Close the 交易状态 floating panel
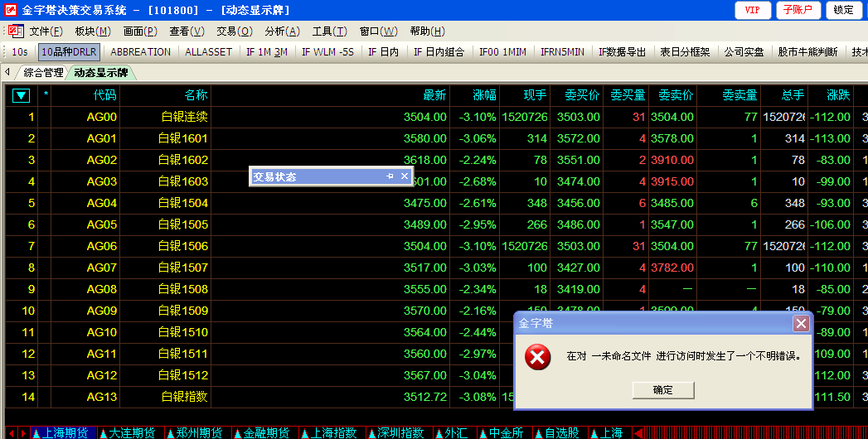Screen dimensions: 868x439 [x=405, y=176]
